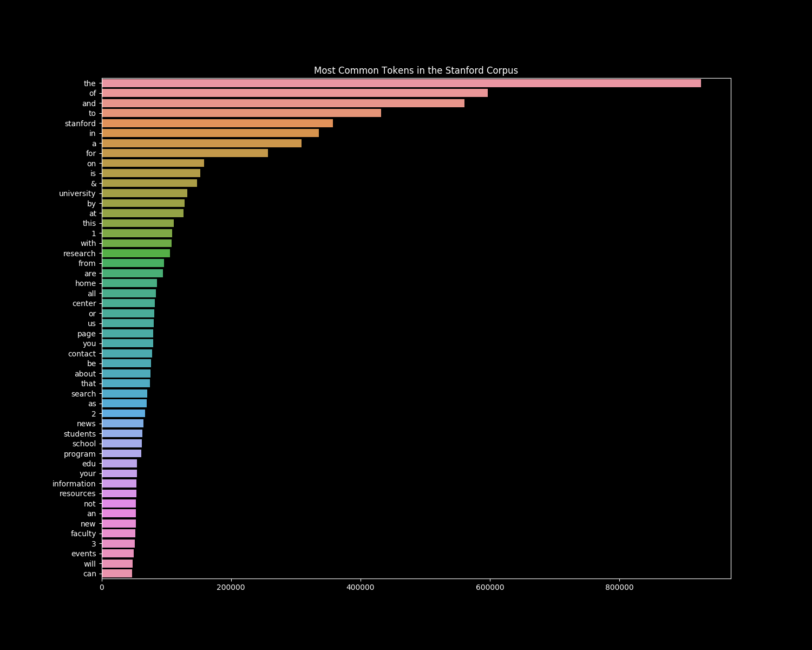Click the y-axis label 'are'

point(90,274)
